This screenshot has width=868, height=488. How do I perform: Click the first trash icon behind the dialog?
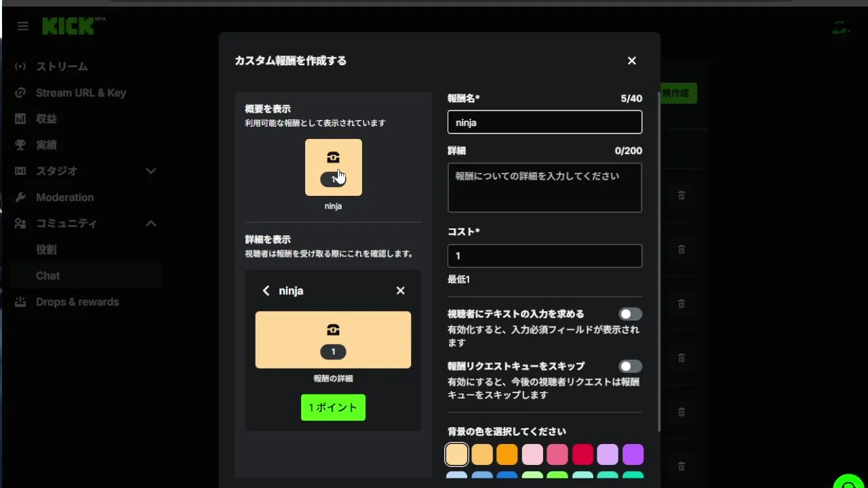coord(682,195)
